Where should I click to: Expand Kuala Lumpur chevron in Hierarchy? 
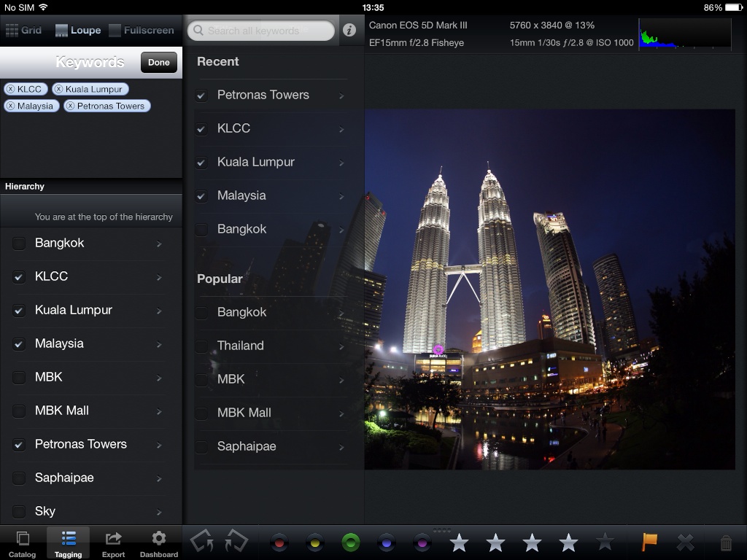tap(159, 311)
